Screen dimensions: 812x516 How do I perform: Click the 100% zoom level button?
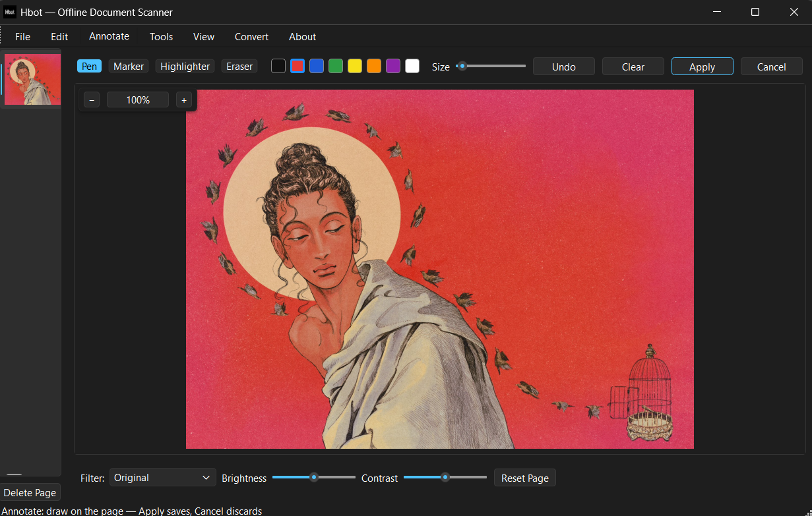[x=138, y=100]
